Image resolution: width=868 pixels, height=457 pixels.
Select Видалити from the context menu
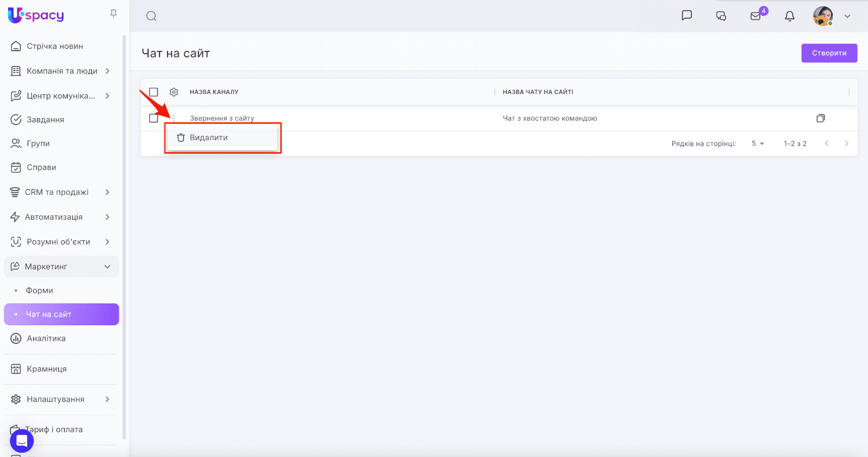(209, 138)
